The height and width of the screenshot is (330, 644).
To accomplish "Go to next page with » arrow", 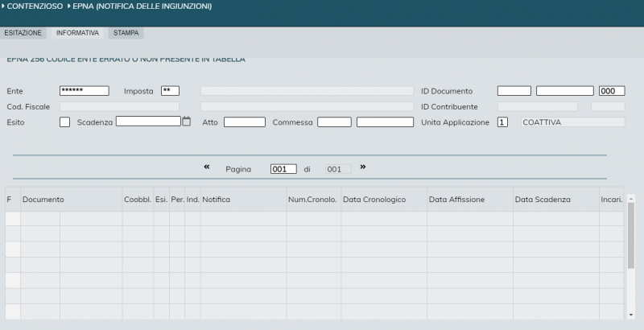I will click(x=362, y=167).
